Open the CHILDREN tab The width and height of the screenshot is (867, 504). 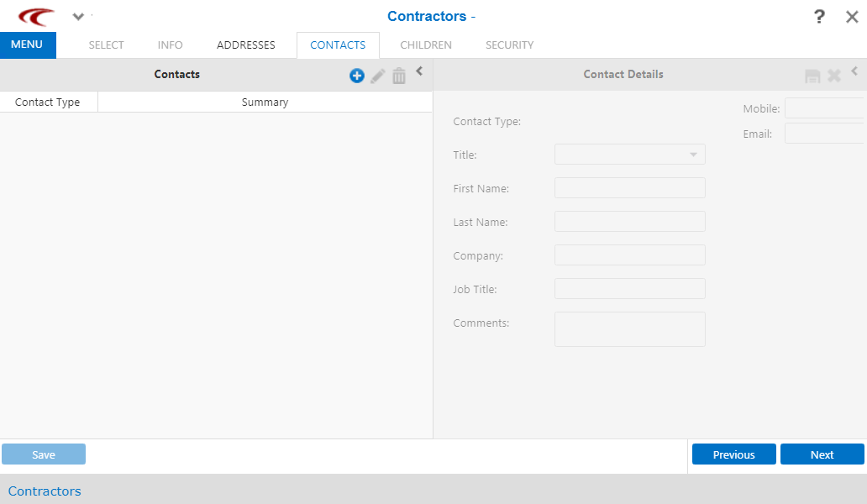click(425, 45)
